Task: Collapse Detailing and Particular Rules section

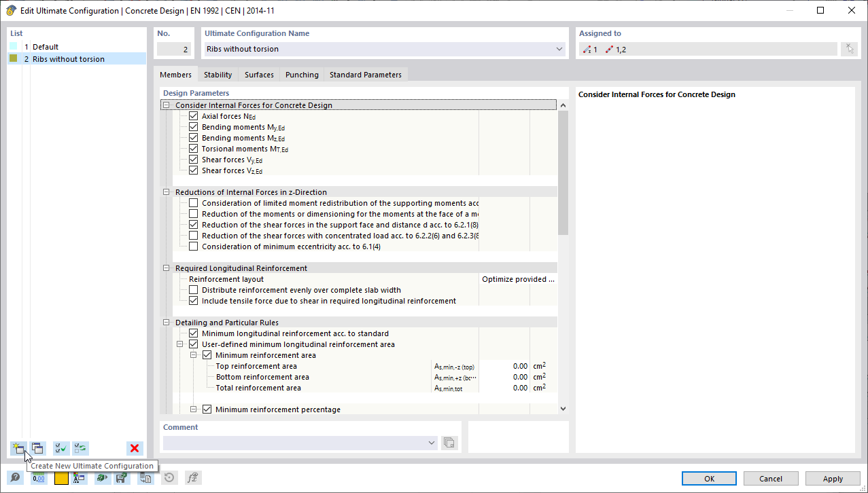Action: 167,323
